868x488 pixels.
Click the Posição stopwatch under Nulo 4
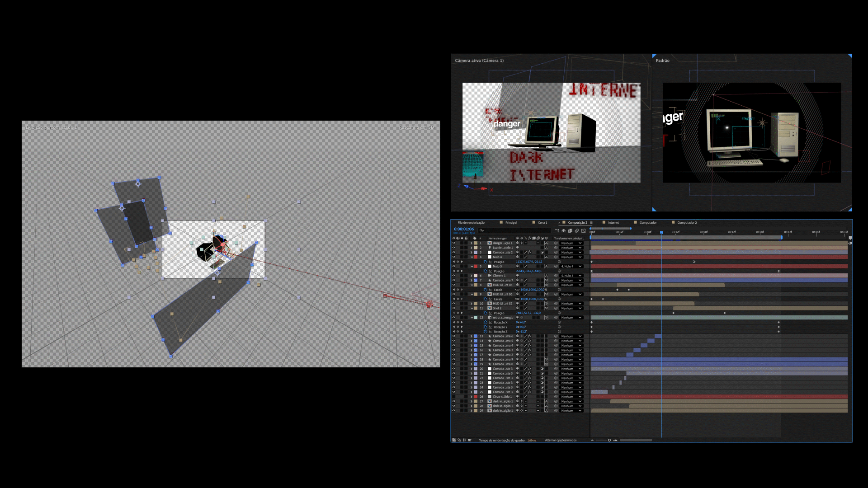click(486, 262)
